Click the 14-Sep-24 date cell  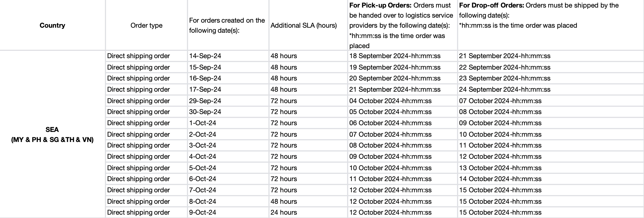(x=205, y=56)
